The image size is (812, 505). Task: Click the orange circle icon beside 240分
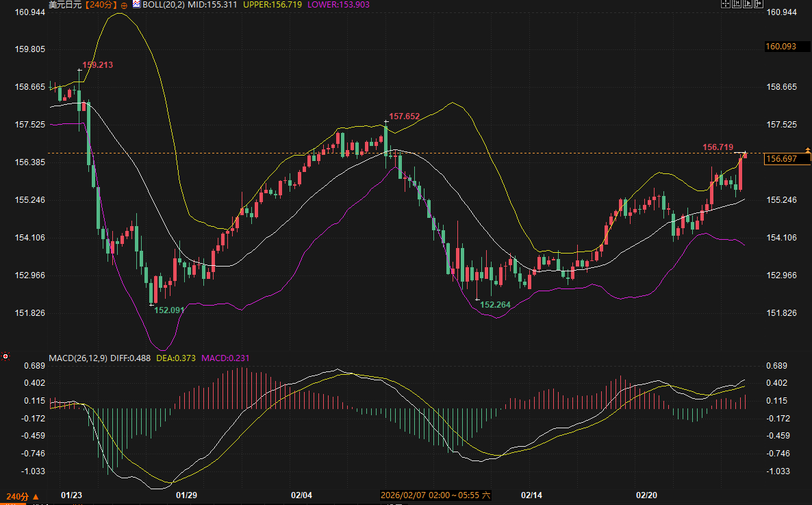pos(124,5)
